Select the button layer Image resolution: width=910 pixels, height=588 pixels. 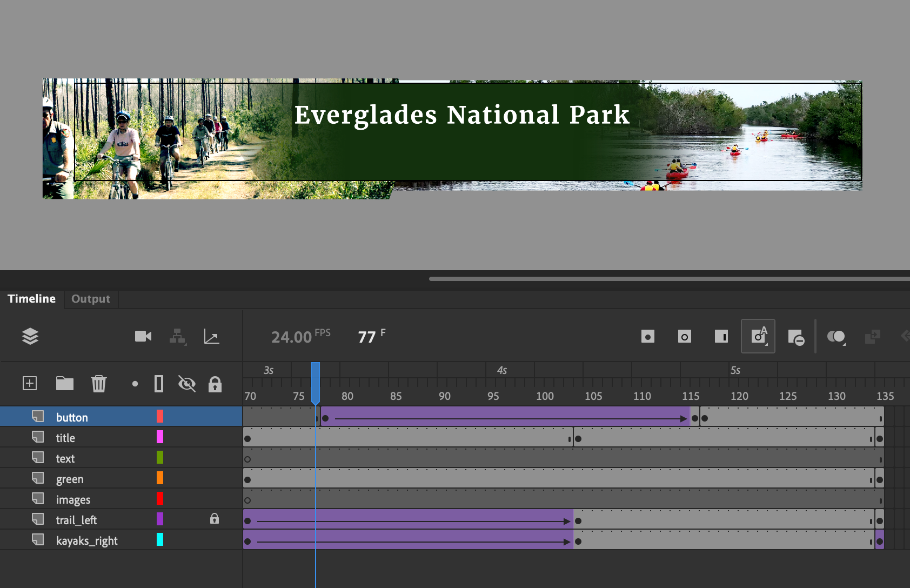point(121,417)
